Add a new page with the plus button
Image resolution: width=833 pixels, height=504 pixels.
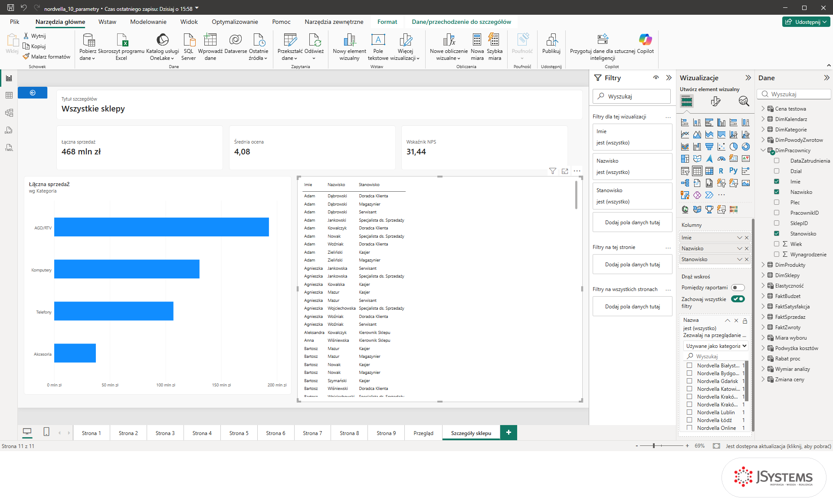pyautogui.click(x=508, y=432)
